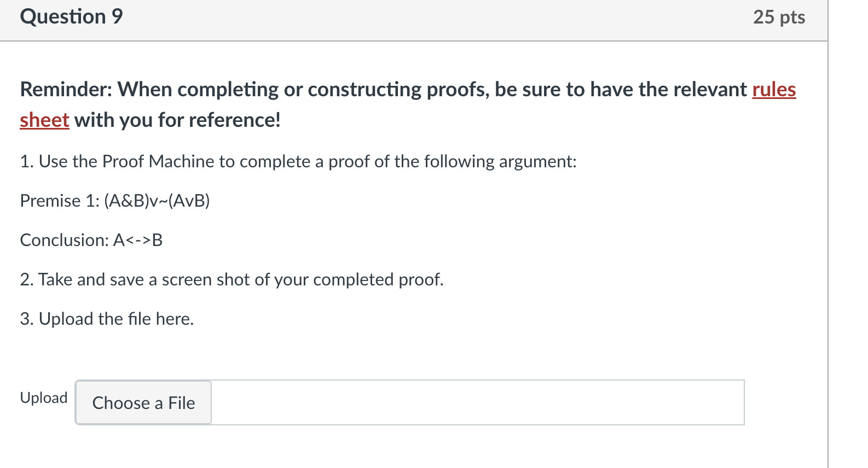The width and height of the screenshot is (868, 468).
Task: Click step 1 Proof Machine instruction
Action: [x=298, y=161]
